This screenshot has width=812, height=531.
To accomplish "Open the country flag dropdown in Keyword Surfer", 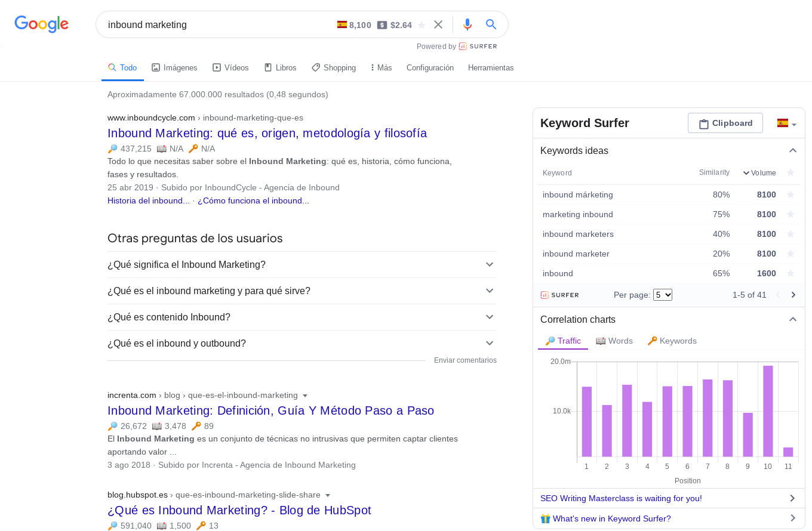I will point(787,124).
